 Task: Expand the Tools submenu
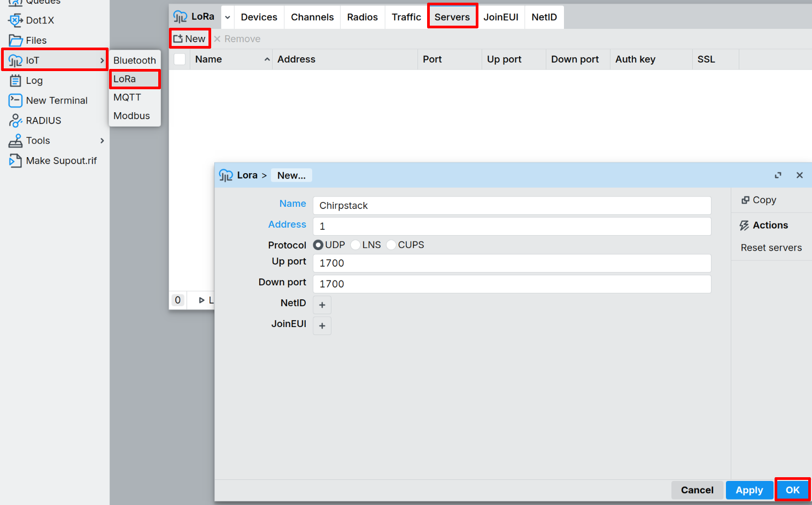point(37,141)
